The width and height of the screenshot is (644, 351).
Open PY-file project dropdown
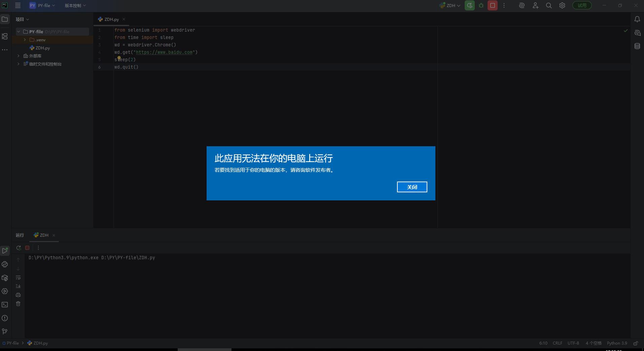tap(42, 5)
